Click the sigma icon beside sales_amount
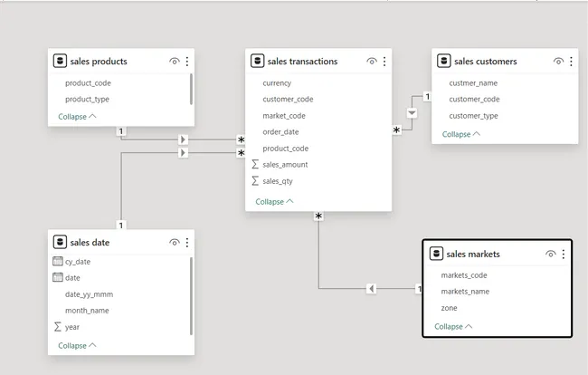Image resolution: width=588 pixels, height=375 pixels. [255, 164]
